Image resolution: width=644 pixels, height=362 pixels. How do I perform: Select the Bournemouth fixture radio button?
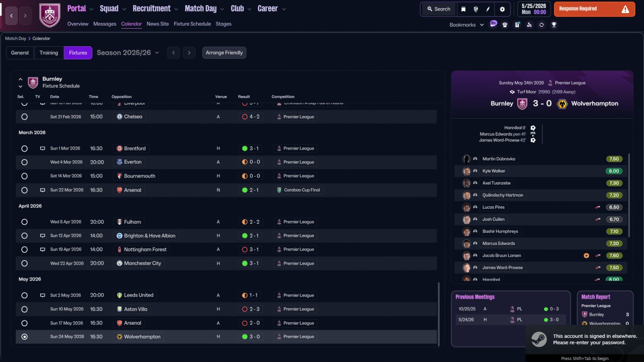24,176
